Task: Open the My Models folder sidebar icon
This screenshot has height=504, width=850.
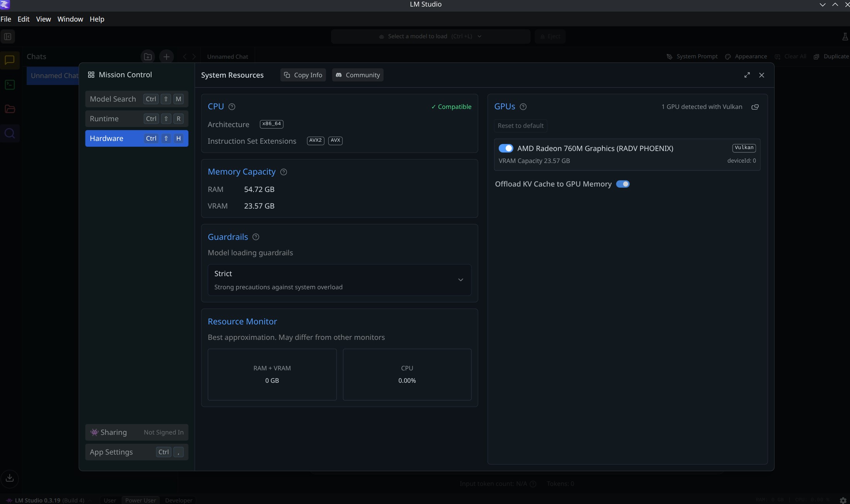Action: [x=10, y=109]
